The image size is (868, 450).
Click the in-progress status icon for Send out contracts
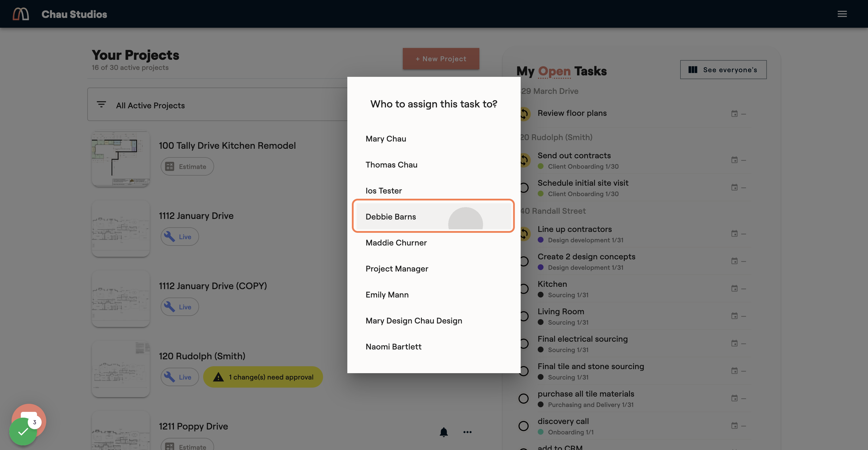526,160
